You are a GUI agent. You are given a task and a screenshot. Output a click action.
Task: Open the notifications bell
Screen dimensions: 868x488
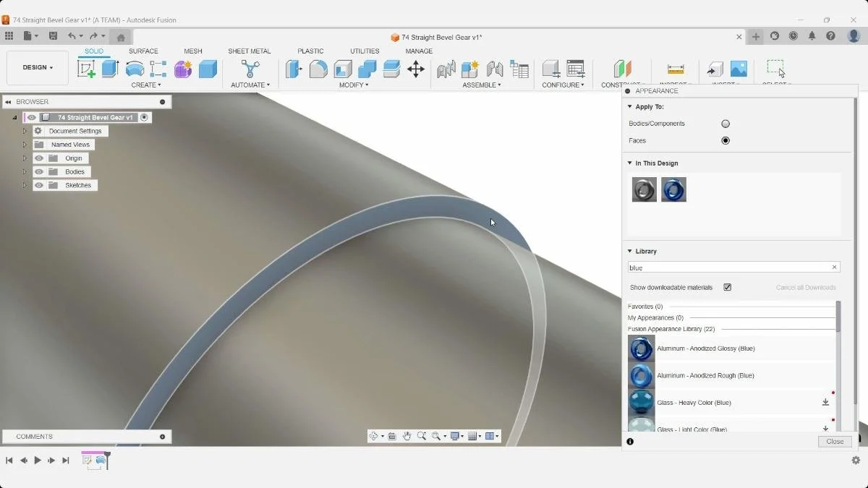coord(812,36)
